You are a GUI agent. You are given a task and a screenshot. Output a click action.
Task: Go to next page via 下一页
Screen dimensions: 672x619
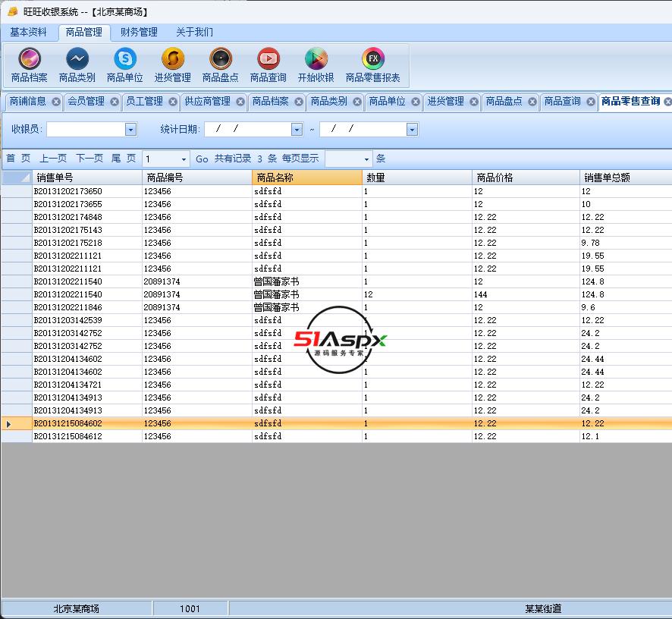coord(89,159)
